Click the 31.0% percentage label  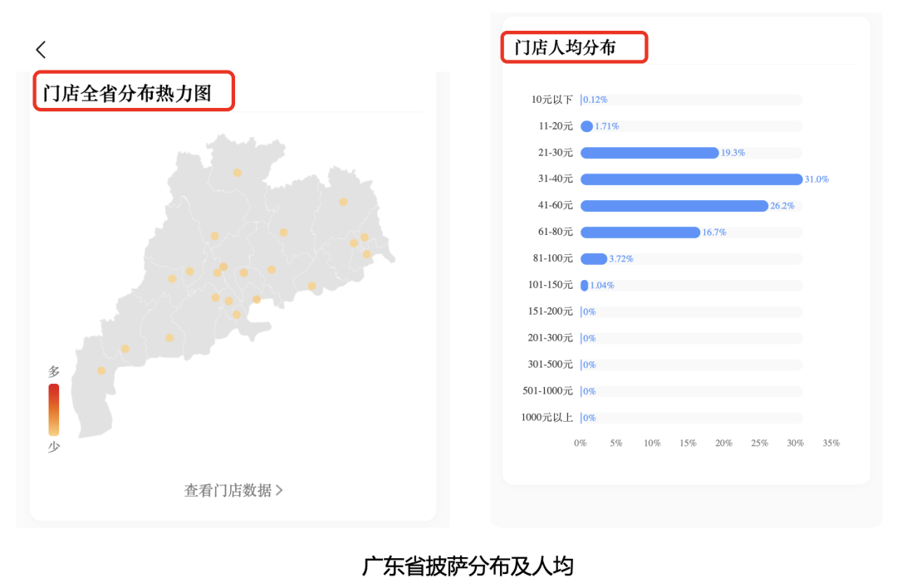click(816, 179)
